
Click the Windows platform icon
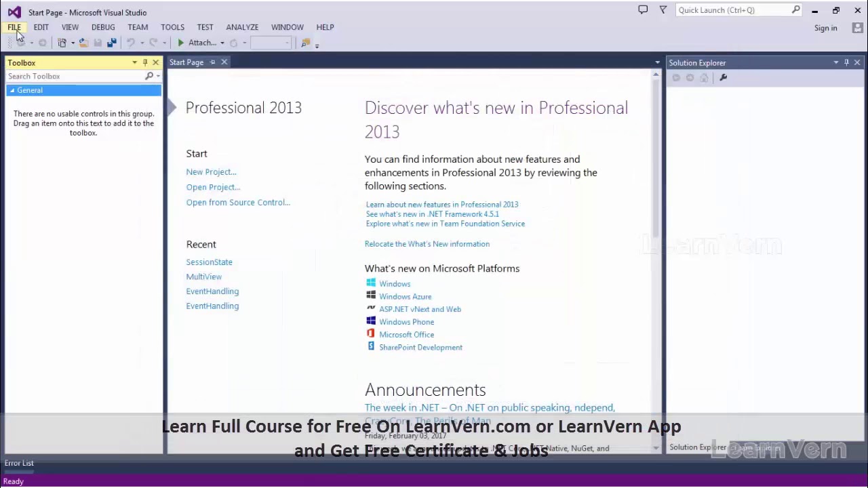pos(371,283)
